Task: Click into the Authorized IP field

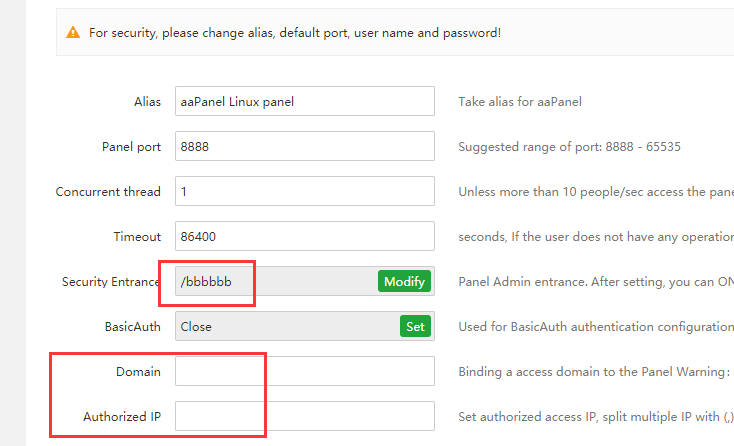Action: [x=304, y=416]
